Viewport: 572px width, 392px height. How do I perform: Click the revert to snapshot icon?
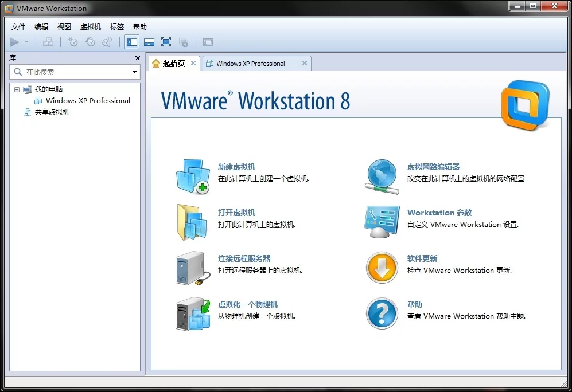90,42
